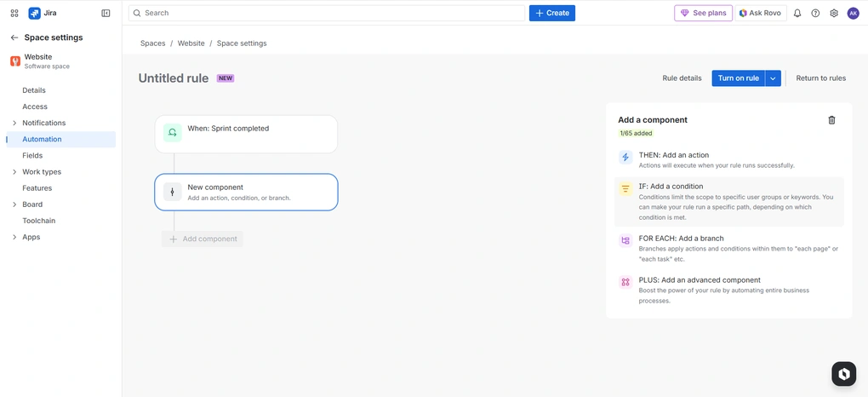Click the purple branch icon
The image size is (868, 397).
click(x=625, y=240)
